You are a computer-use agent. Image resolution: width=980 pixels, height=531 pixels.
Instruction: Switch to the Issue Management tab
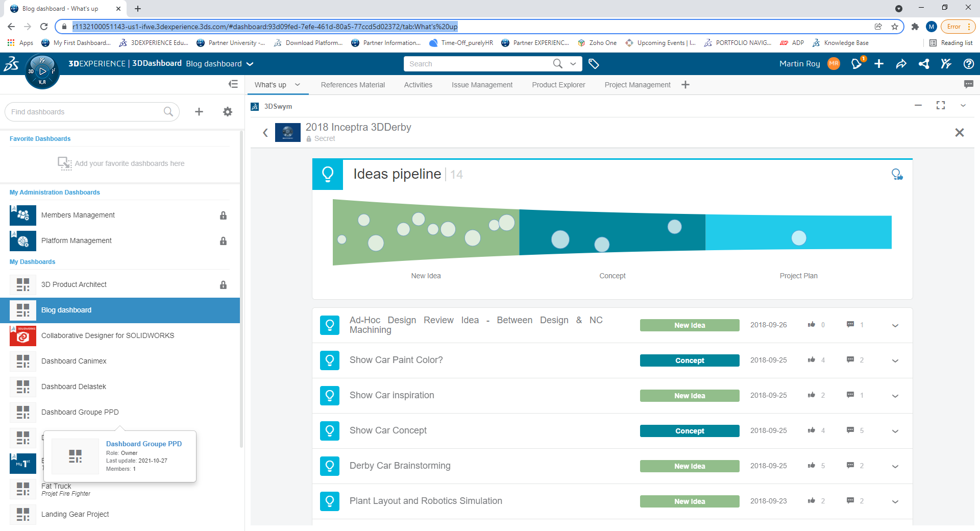482,85
